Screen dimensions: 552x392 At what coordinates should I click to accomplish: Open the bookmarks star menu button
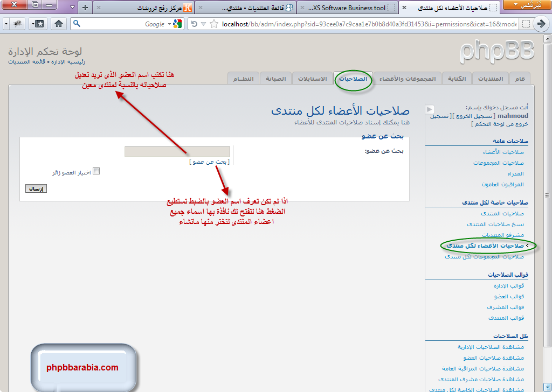point(38,24)
